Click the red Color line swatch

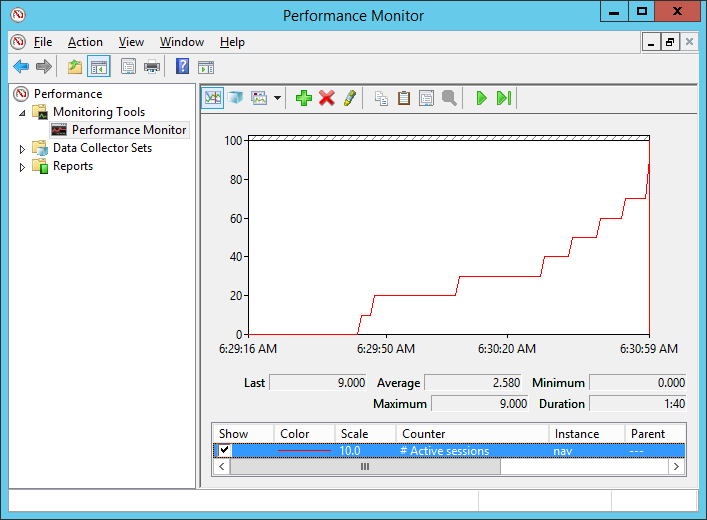tap(304, 451)
